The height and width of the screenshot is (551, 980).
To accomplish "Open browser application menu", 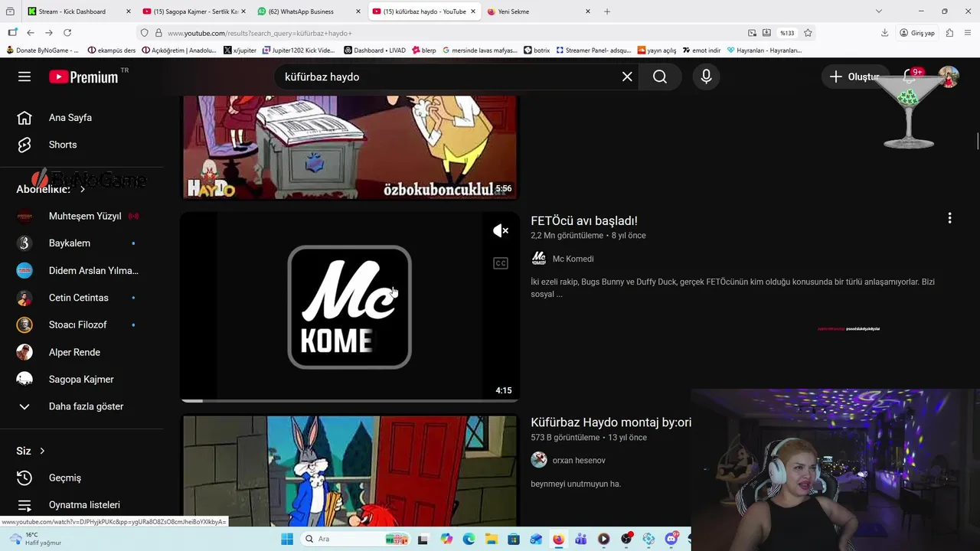I will pos(968,33).
